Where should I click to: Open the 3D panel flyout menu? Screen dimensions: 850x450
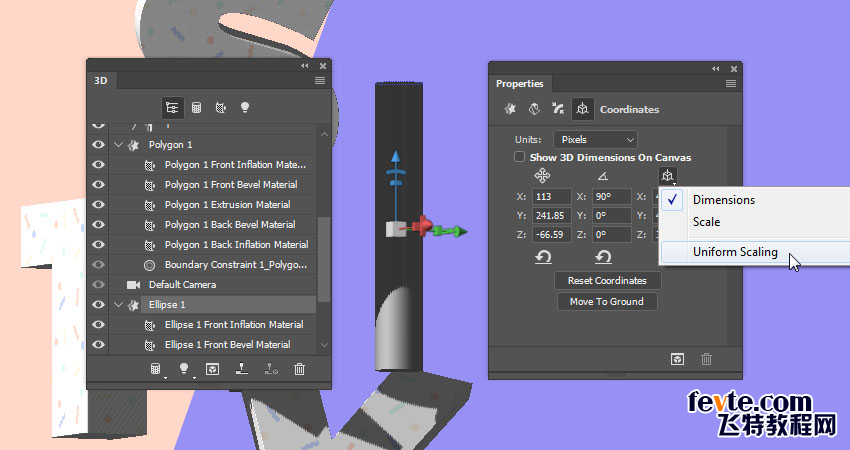pyautogui.click(x=320, y=80)
